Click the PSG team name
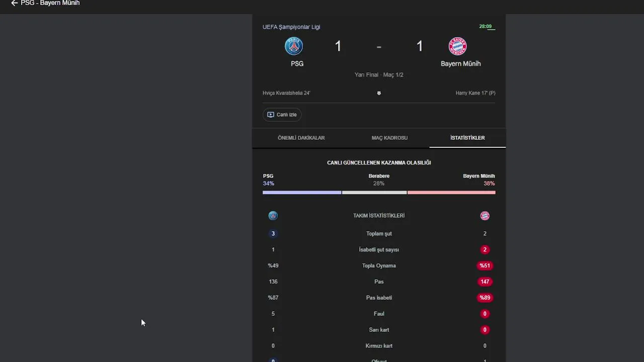Image resolution: width=644 pixels, height=362 pixels. (297, 64)
